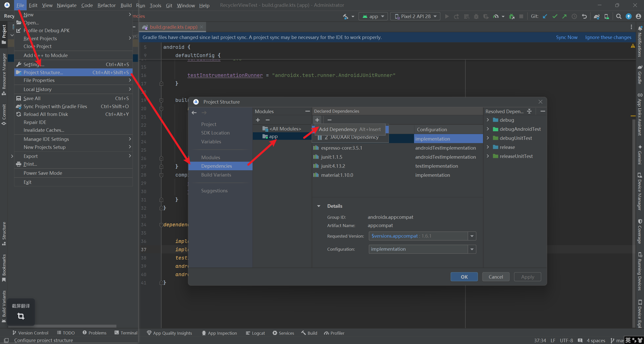The height and width of the screenshot is (344, 644).
Task: Expand the releaseUnitTest node
Action: pyautogui.click(x=488, y=156)
